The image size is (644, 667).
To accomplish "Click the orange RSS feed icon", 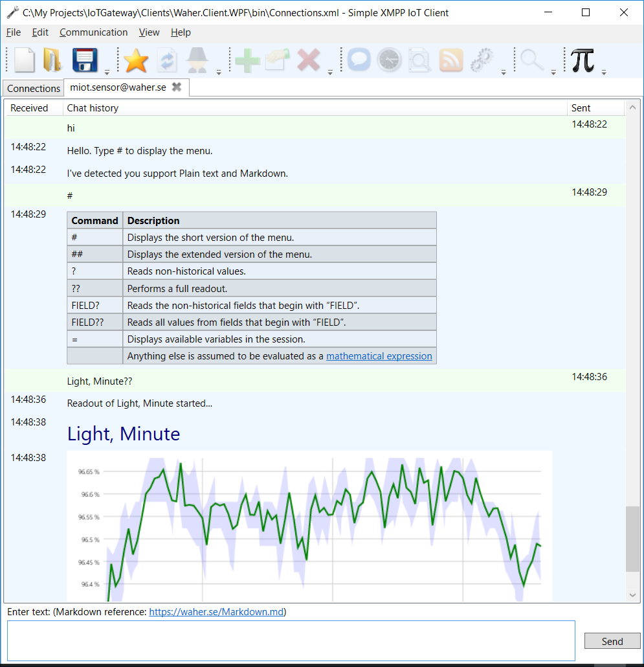I will (x=451, y=60).
